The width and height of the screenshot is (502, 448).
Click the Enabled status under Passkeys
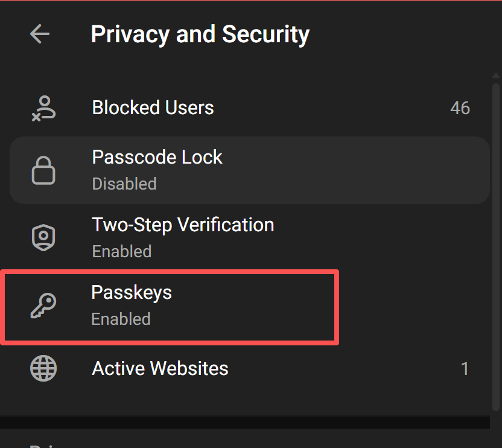pyautogui.click(x=121, y=319)
